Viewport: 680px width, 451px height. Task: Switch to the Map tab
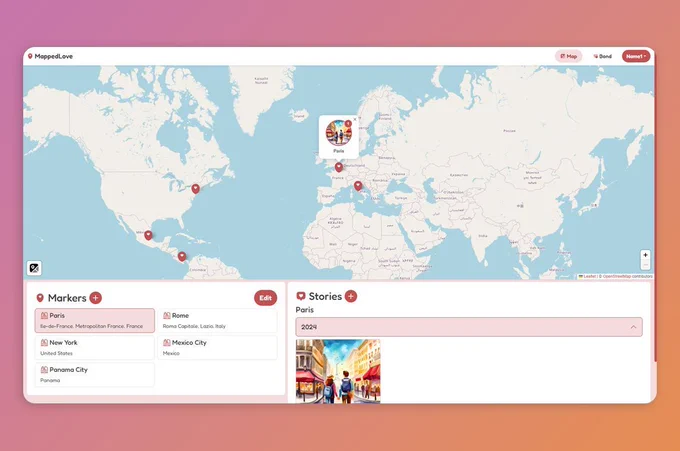pyautogui.click(x=569, y=56)
